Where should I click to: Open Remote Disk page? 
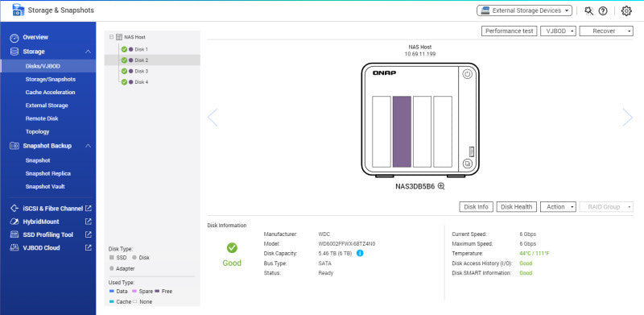click(x=42, y=119)
